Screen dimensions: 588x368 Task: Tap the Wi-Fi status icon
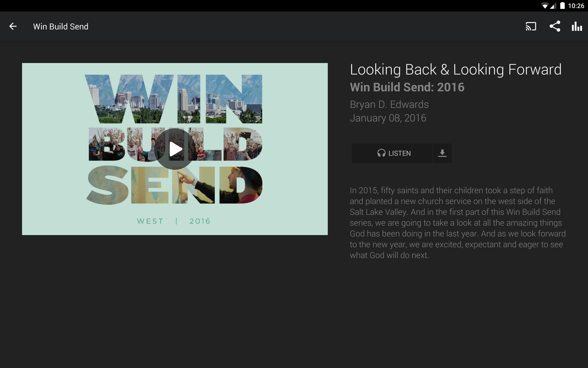tap(545, 6)
